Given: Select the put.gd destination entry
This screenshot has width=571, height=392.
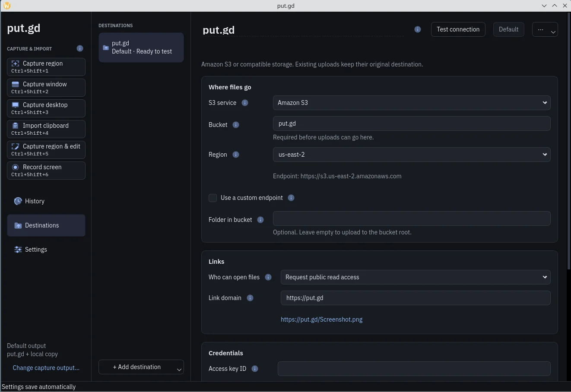Looking at the screenshot, I should (x=141, y=47).
